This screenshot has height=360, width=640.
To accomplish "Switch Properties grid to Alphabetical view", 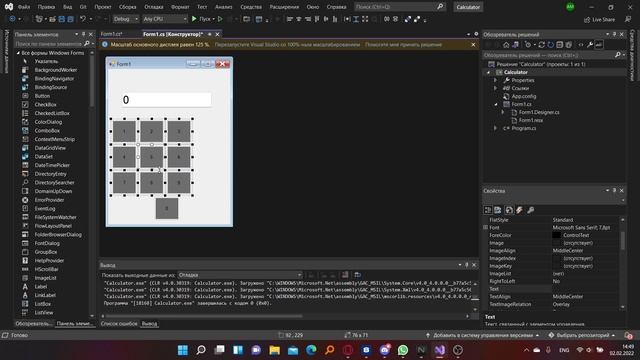I will point(498,210).
